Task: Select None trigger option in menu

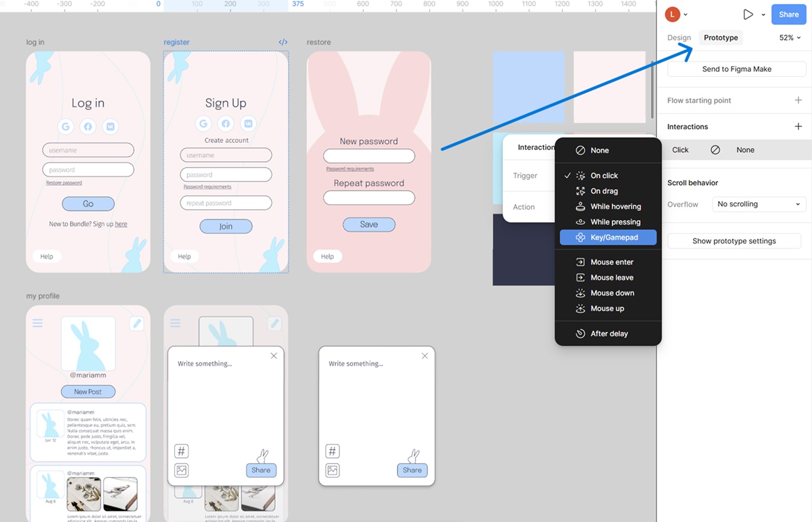Action: click(x=600, y=150)
